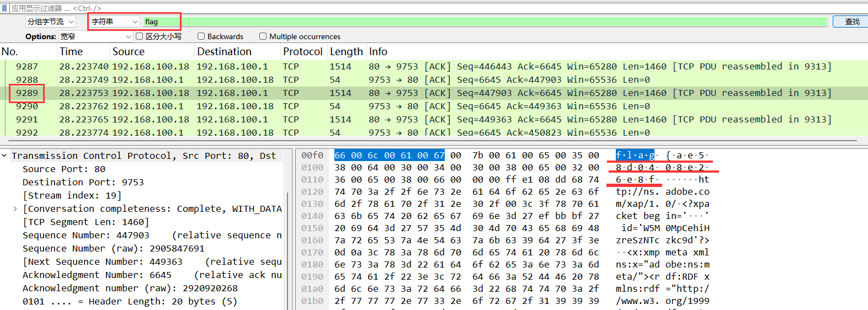Open the 分组字节流 search scope dropdown
The height and width of the screenshot is (310, 868).
[51, 22]
